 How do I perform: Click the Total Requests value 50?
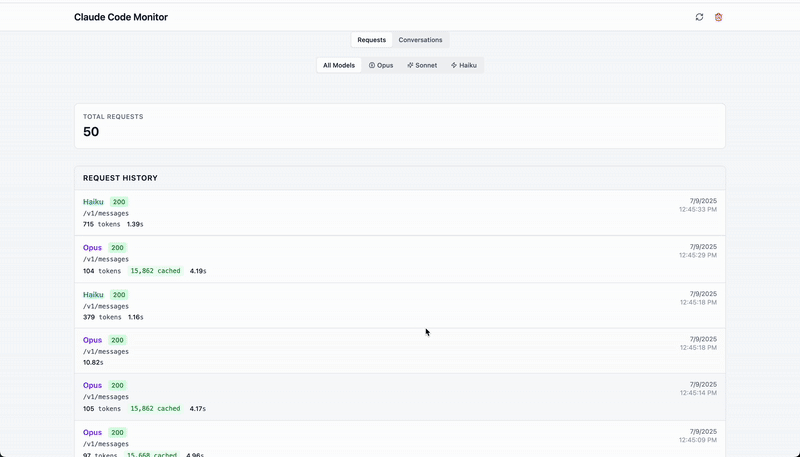click(91, 132)
